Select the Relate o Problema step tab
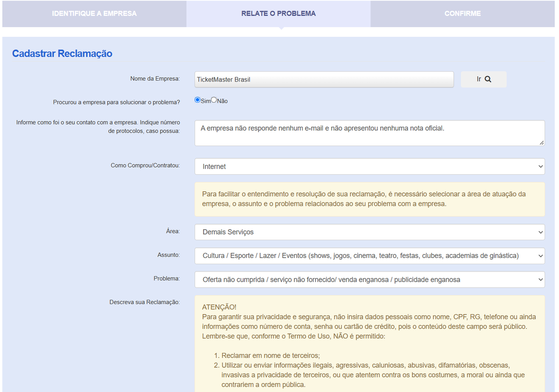The image size is (559, 392). point(279,14)
